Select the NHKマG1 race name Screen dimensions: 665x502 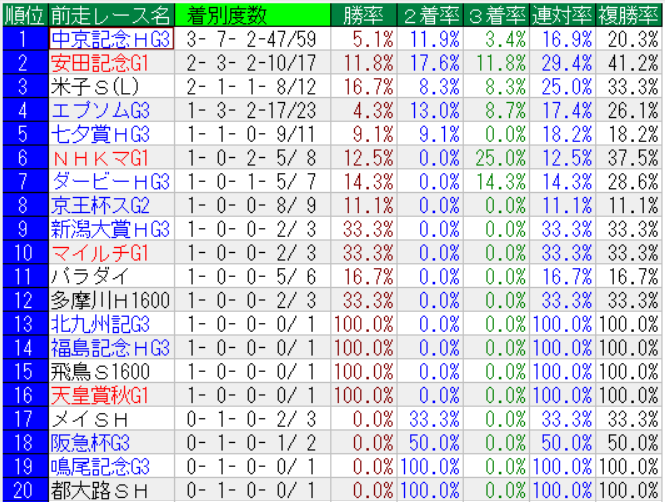(101, 158)
